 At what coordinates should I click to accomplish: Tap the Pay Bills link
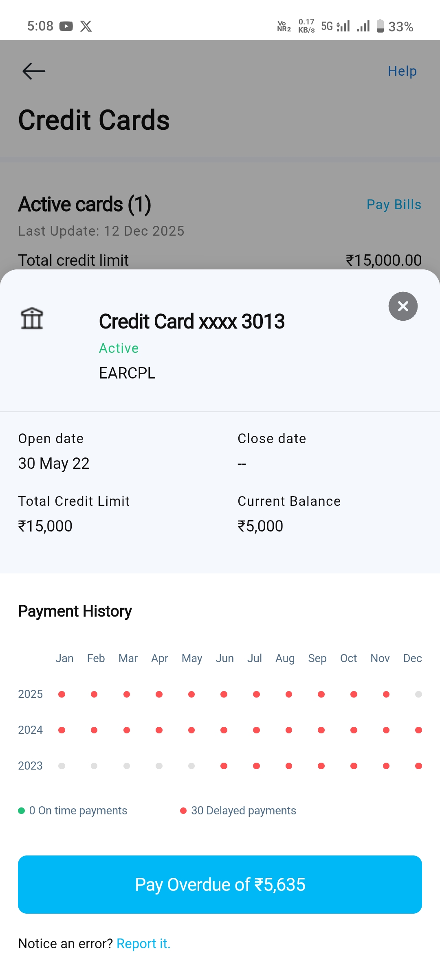[x=394, y=204]
